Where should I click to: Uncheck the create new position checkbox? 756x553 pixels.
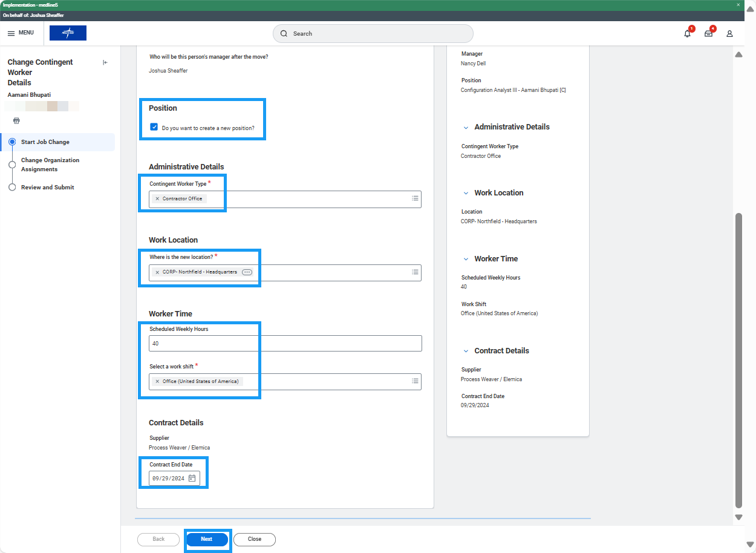coord(154,128)
